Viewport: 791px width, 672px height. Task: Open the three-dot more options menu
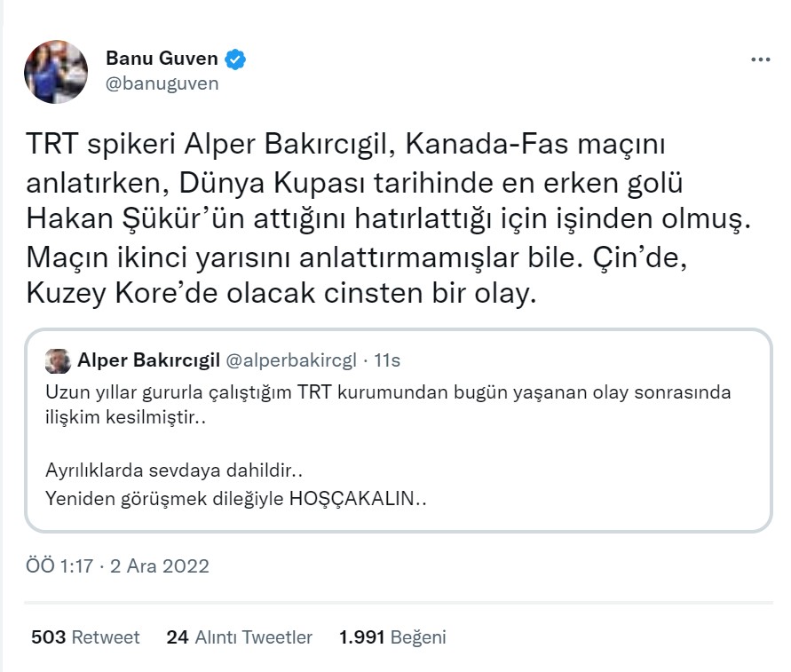[x=760, y=59]
